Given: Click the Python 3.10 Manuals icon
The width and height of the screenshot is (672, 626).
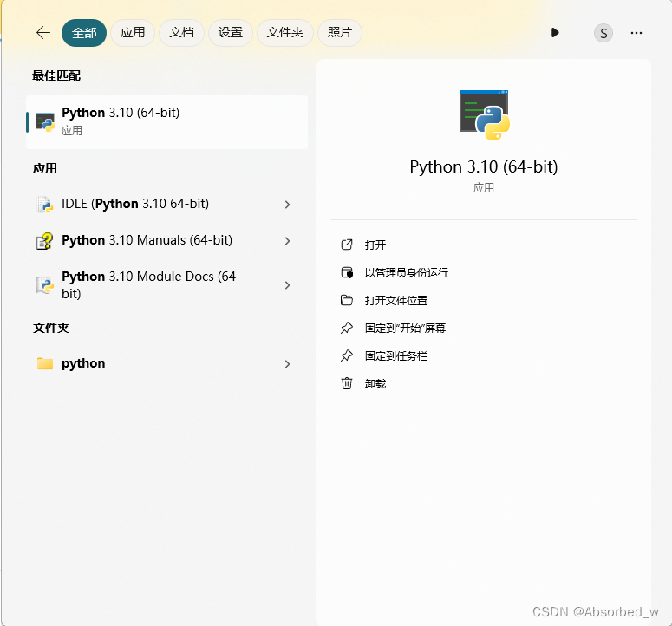Looking at the screenshot, I should coord(44,241).
